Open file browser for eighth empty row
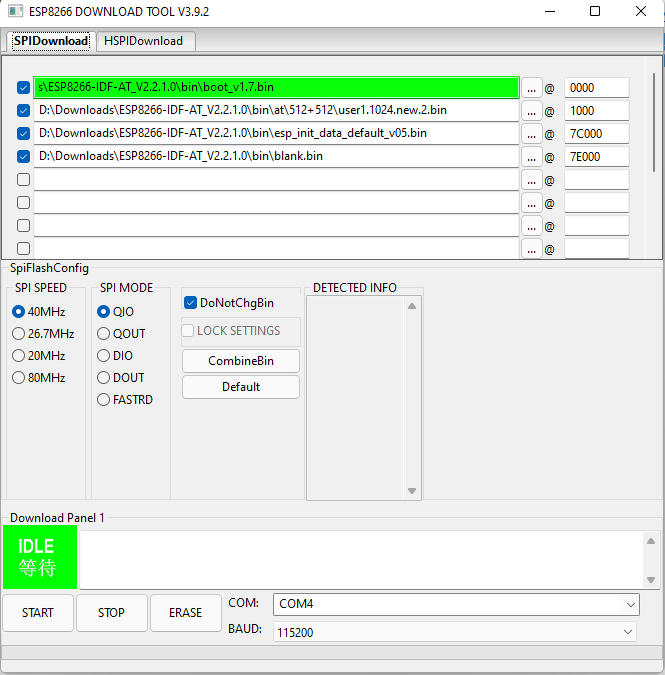 (x=532, y=249)
